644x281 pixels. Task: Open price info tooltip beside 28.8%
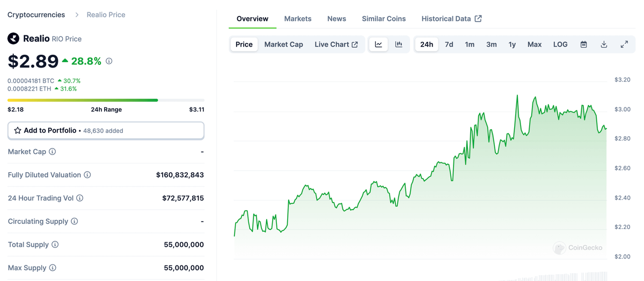click(109, 61)
